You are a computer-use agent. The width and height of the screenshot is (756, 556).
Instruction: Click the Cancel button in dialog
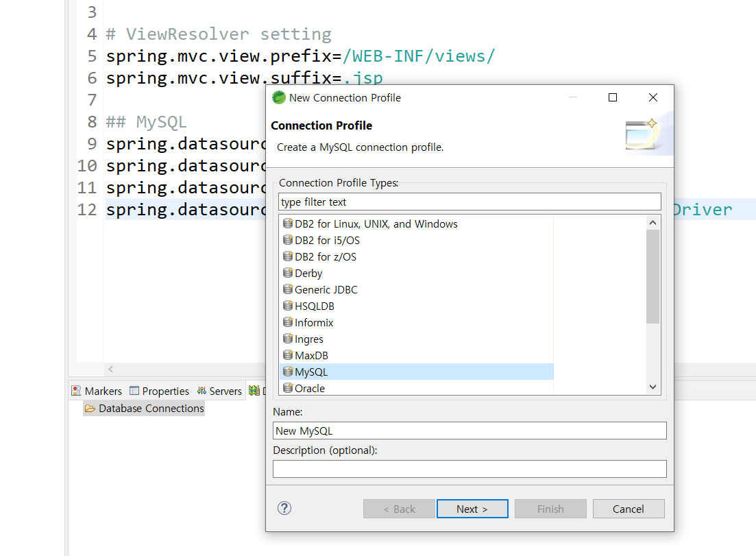(x=629, y=509)
